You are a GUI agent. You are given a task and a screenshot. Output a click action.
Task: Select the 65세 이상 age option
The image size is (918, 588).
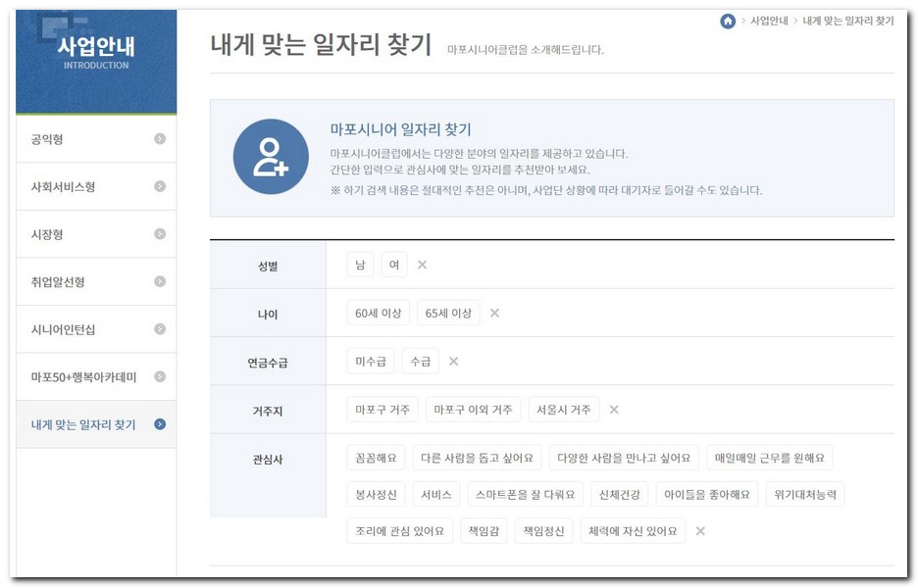pos(448,313)
